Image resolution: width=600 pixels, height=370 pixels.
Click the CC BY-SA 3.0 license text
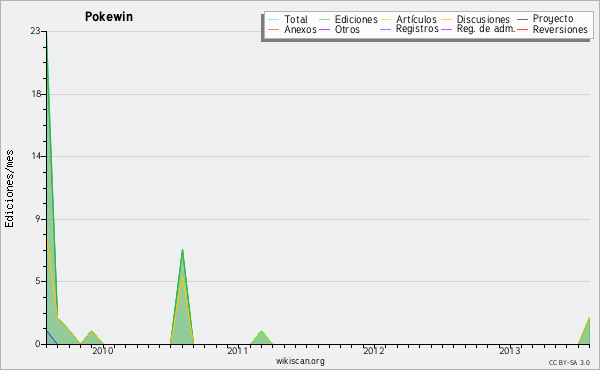(x=569, y=363)
